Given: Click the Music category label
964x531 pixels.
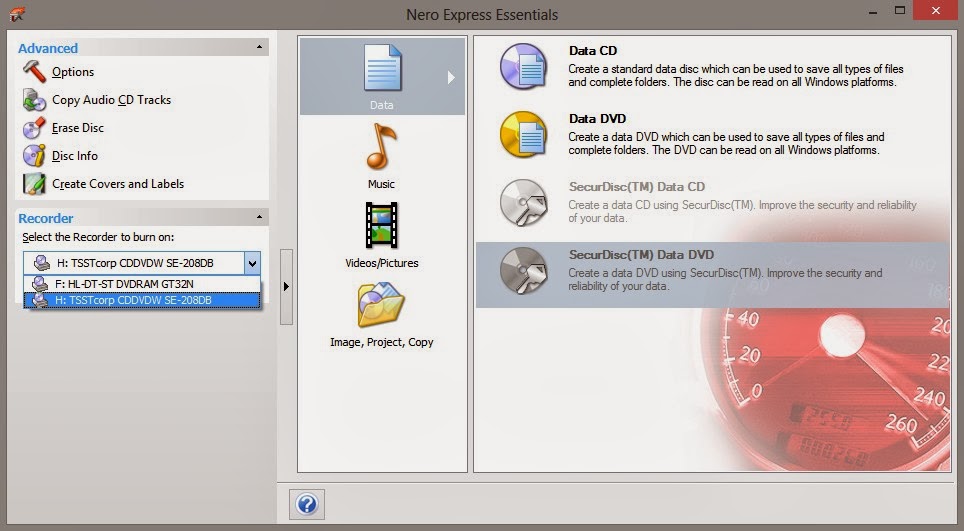Looking at the screenshot, I should (381, 184).
